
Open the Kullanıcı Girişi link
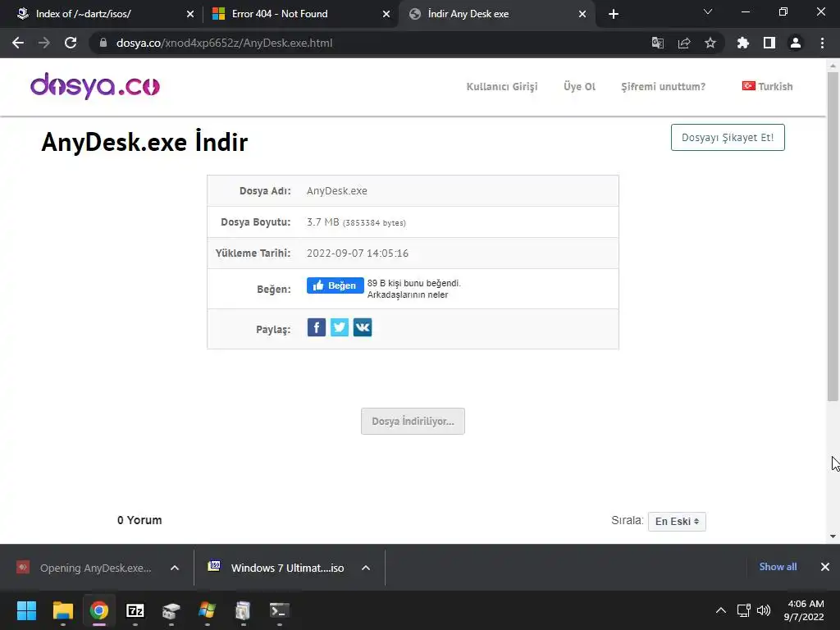point(502,87)
